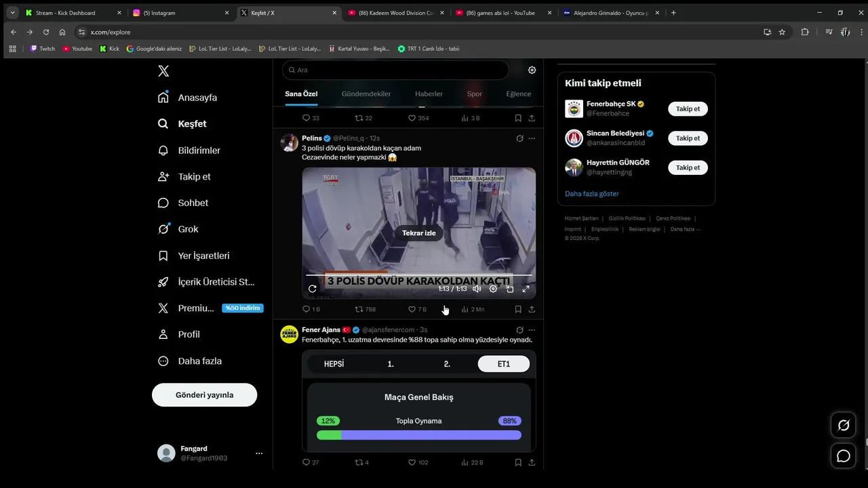Repost Pelins post with 788 reposts

click(365, 309)
